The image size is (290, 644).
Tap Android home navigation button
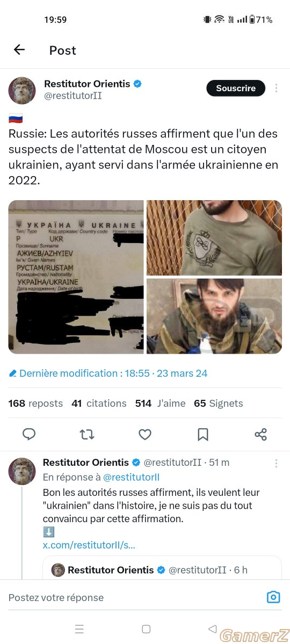pyautogui.click(x=146, y=629)
